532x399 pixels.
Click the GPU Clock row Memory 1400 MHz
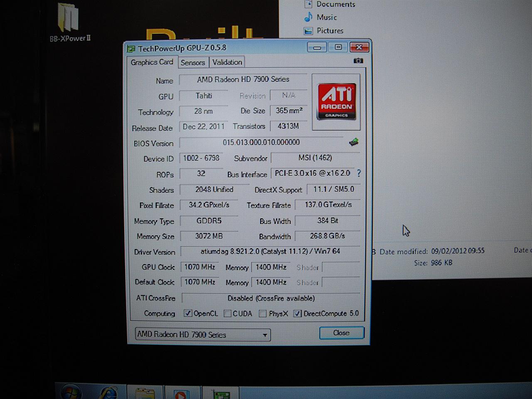coord(271,267)
